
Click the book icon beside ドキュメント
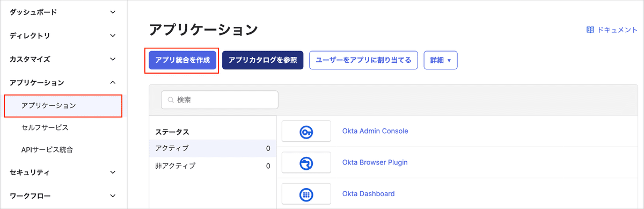(x=590, y=30)
